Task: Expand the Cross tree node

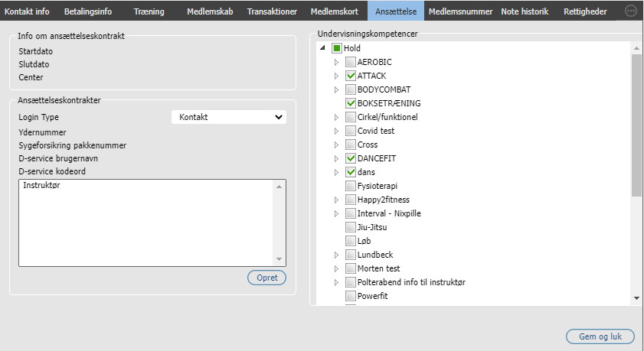Action: click(336, 145)
